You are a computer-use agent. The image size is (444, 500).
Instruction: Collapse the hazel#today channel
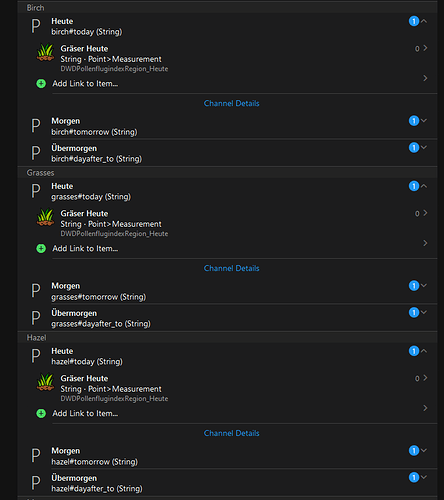pyautogui.click(x=424, y=351)
